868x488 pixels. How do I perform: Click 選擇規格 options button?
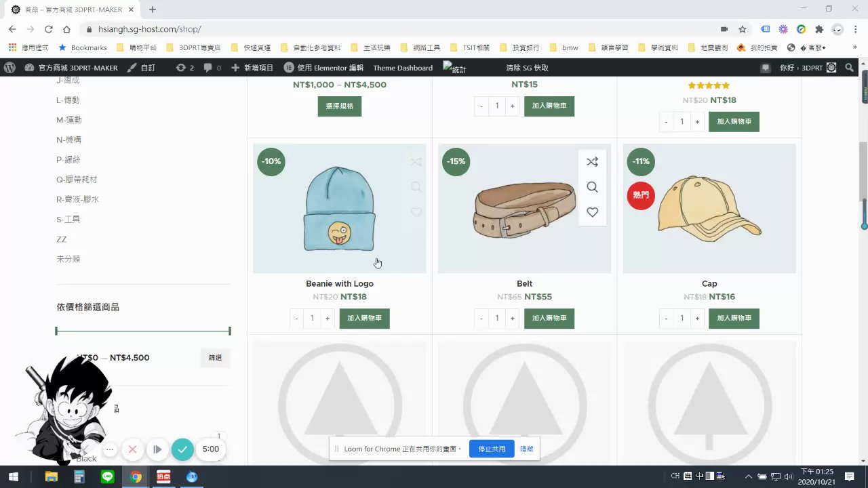(x=340, y=106)
